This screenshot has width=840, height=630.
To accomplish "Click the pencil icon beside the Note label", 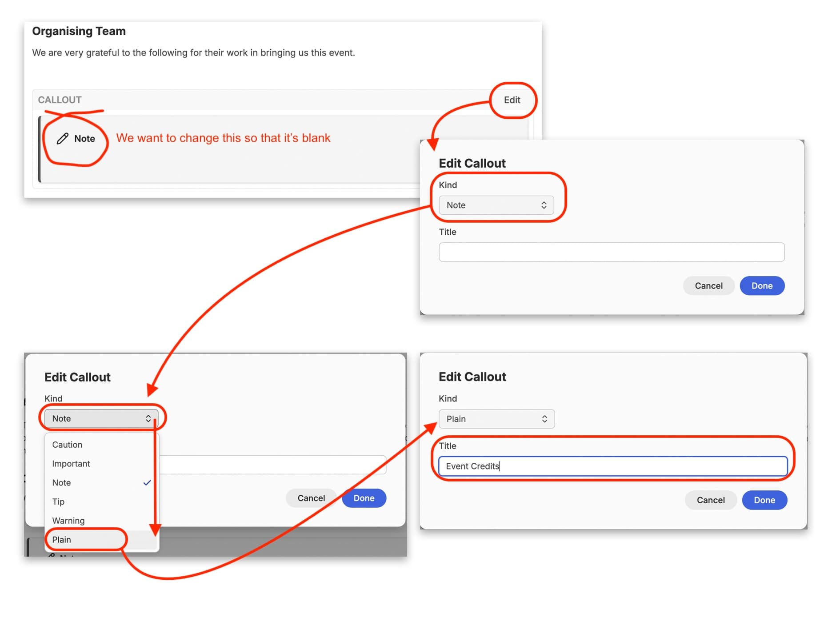I will pyautogui.click(x=63, y=139).
